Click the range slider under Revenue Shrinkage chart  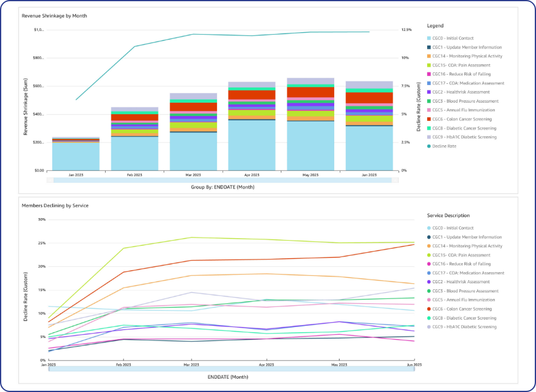coord(222,180)
